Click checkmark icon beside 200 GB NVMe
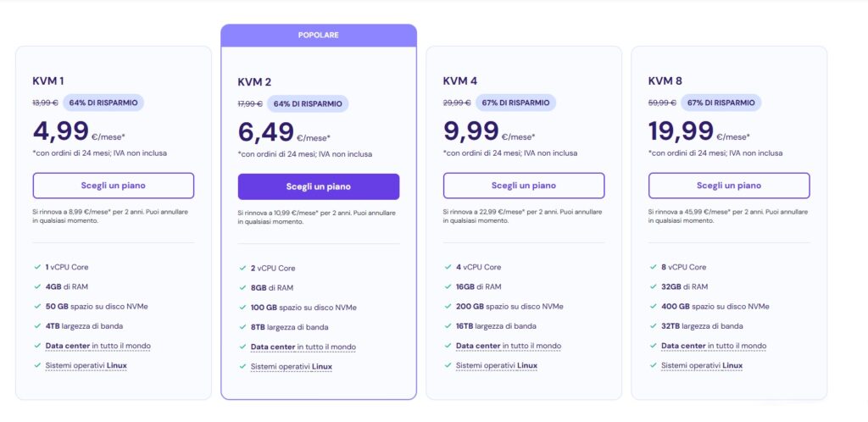This screenshot has height=422, width=868. [x=448, y=306]
